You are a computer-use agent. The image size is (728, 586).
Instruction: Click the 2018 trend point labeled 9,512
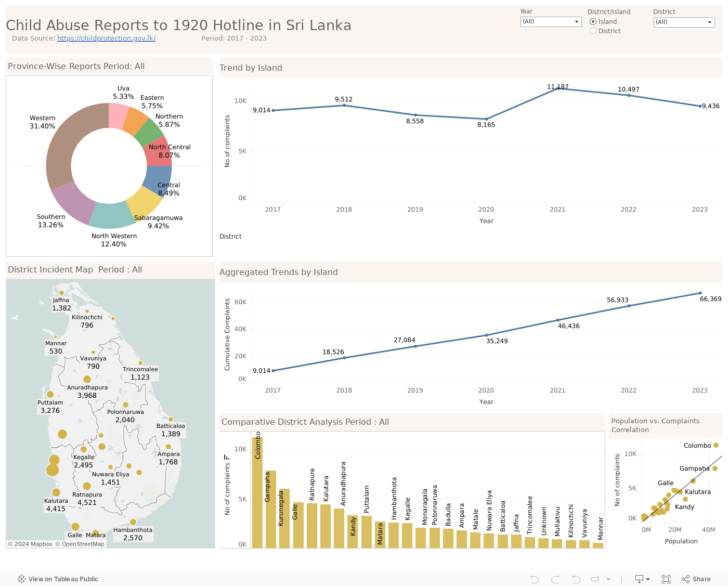(x=344, y=106)
